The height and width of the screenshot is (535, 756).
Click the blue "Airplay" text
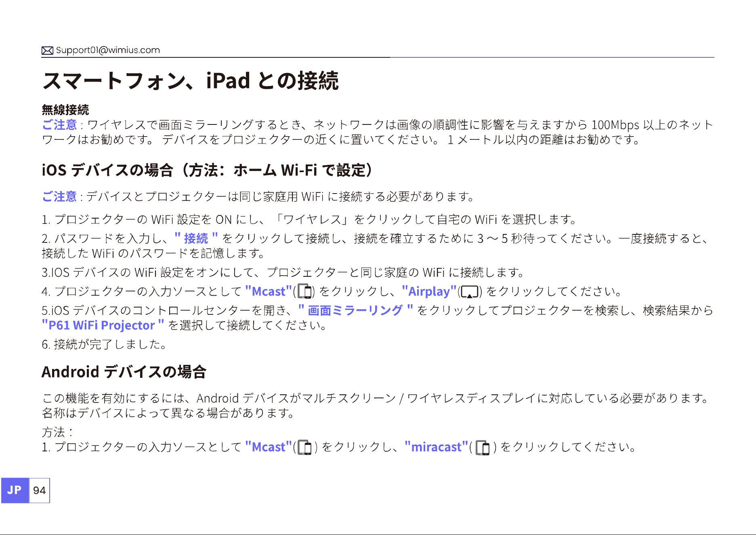(429, 291)
